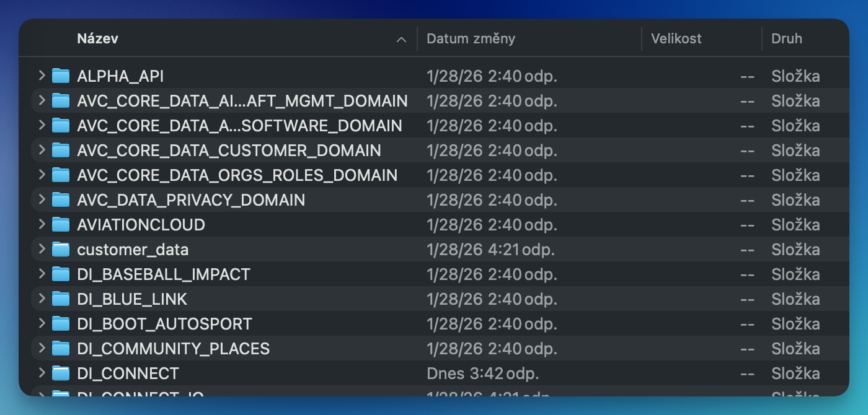Image resolution: width=868 pixels, height=415 pixels.
Task: Click the AVC_DATA_PRIVACY_DOMAIN folder icon
Action: [x=60, y=200]
